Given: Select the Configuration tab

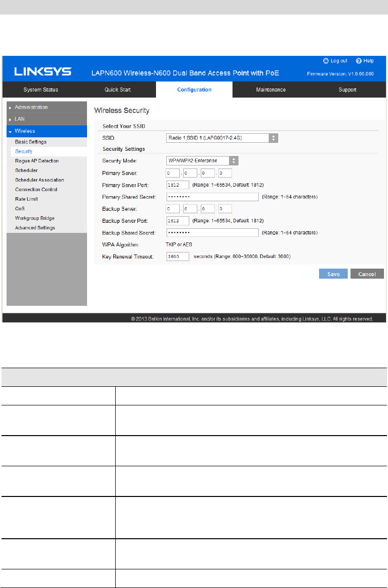Looking at the screenshot, I should tap(194, 90).
